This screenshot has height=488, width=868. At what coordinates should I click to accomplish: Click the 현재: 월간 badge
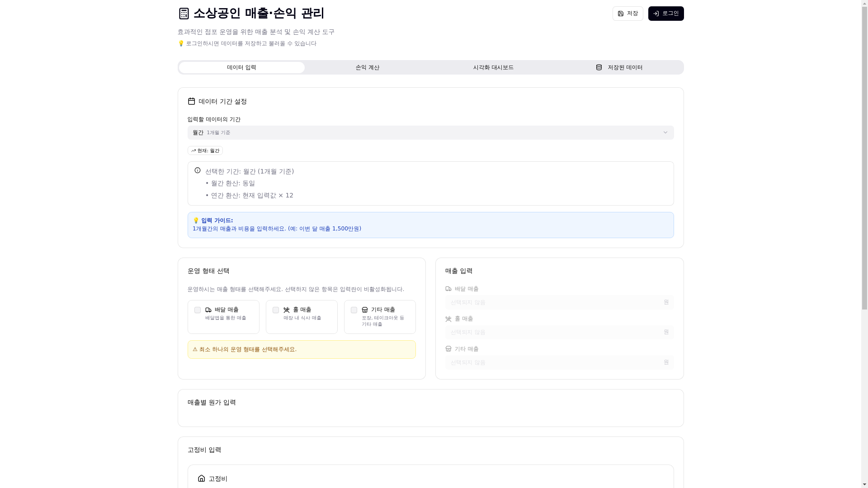[205, 150]
